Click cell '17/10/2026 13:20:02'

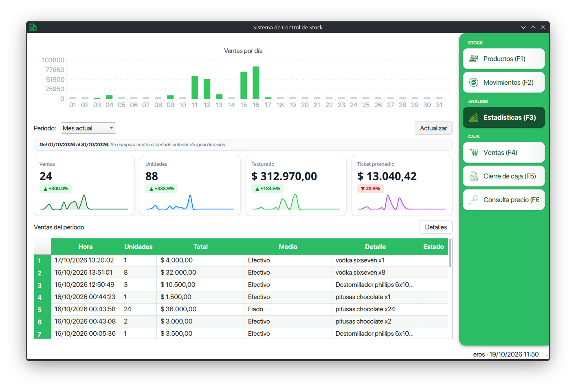[86, 260]
